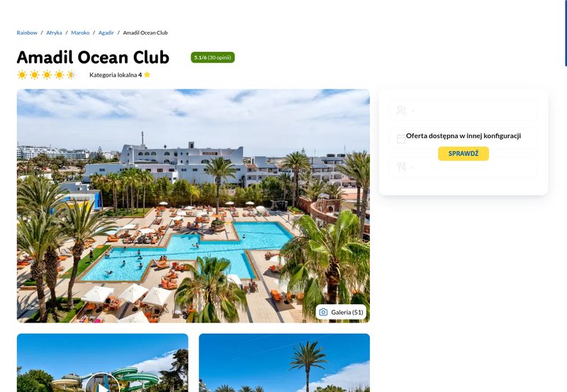Image resolution: width=567 pixels, height=392 pixels.
Task: Open the 5.1/6 (30 opinii) rating badge
Action: (213, 57)
